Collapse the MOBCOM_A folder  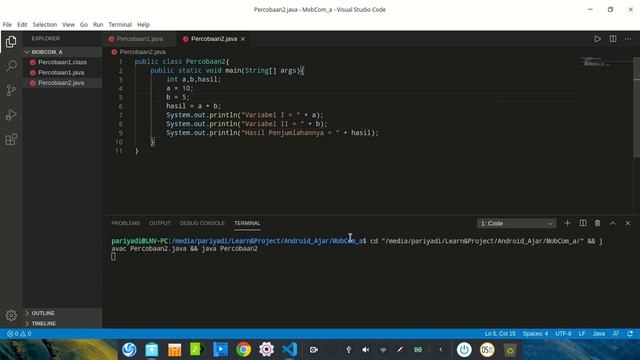click(x=62, y=52)
